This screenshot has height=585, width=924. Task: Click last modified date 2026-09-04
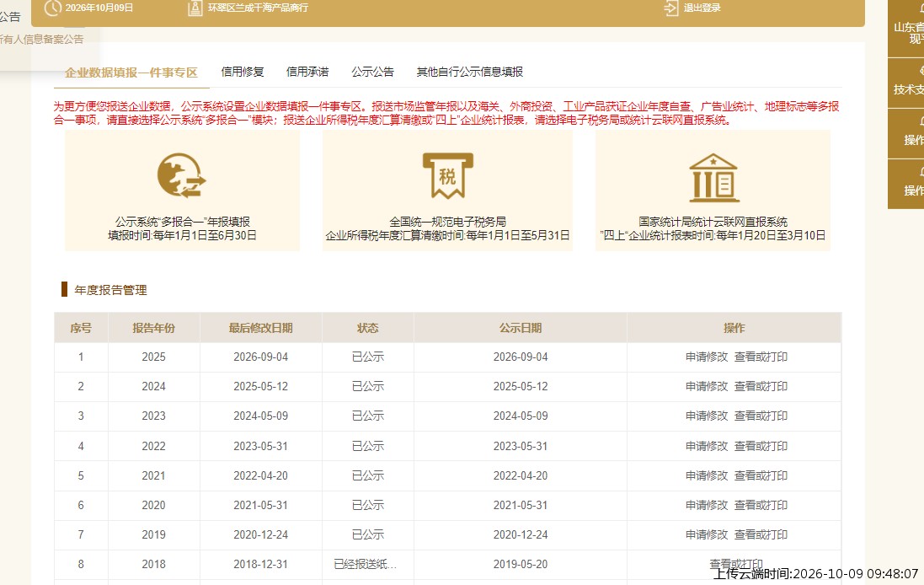(260, 357)
